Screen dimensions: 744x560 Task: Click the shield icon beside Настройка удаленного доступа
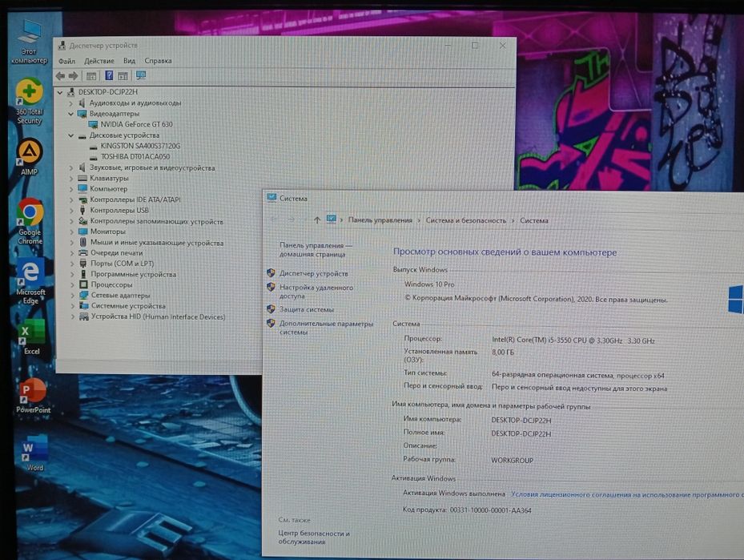click(271, 287)
